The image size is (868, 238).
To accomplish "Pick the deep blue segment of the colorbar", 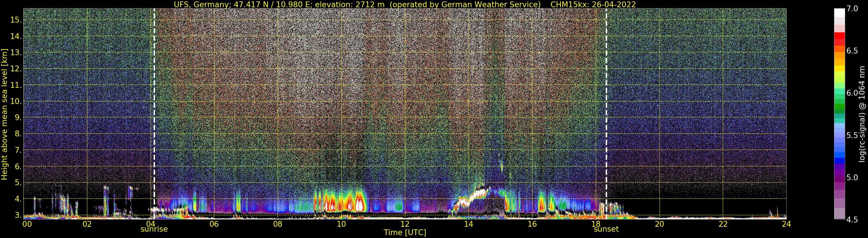I will (x=839, y=160).
